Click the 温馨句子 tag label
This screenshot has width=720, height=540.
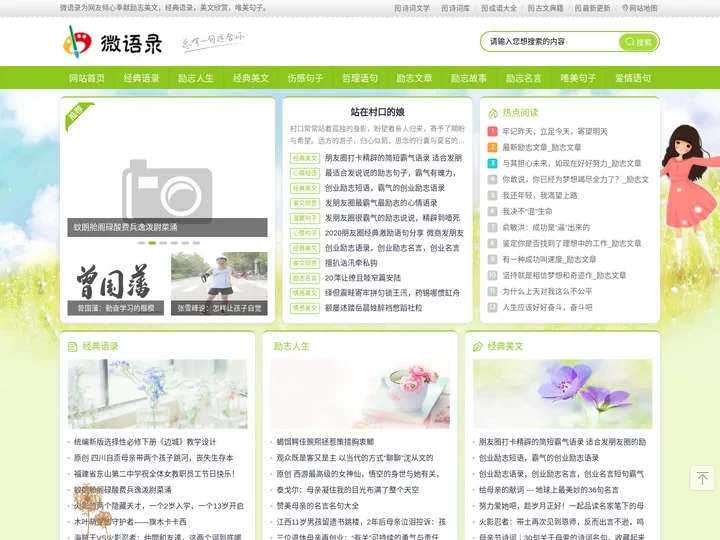click(x=305, y=218)
